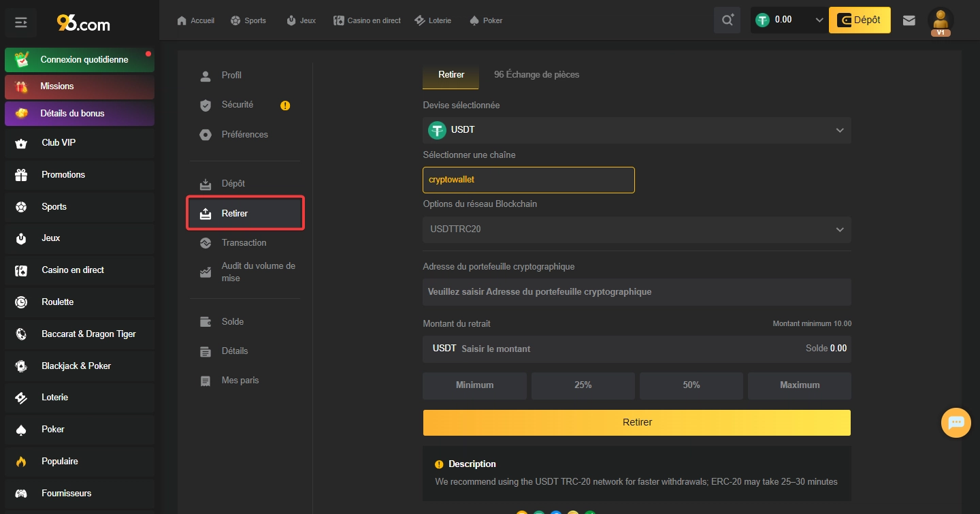Open Loterie in the top navigation bar

433,20
